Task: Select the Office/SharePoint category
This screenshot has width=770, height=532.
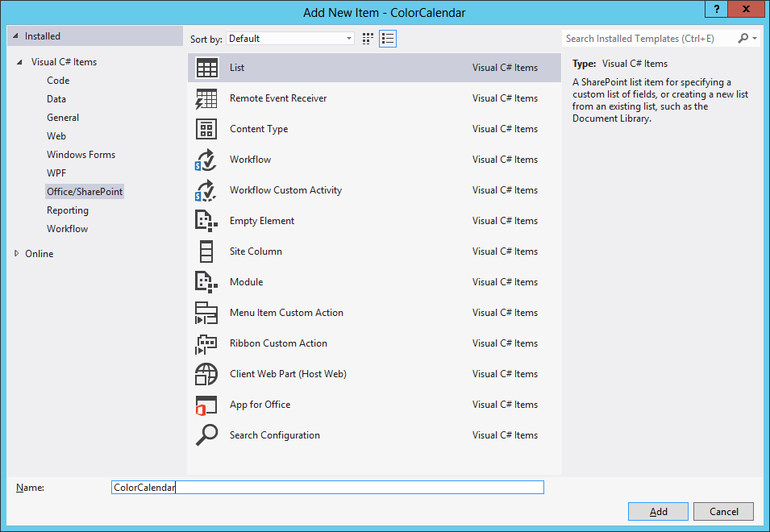Action: pos(85,191)
